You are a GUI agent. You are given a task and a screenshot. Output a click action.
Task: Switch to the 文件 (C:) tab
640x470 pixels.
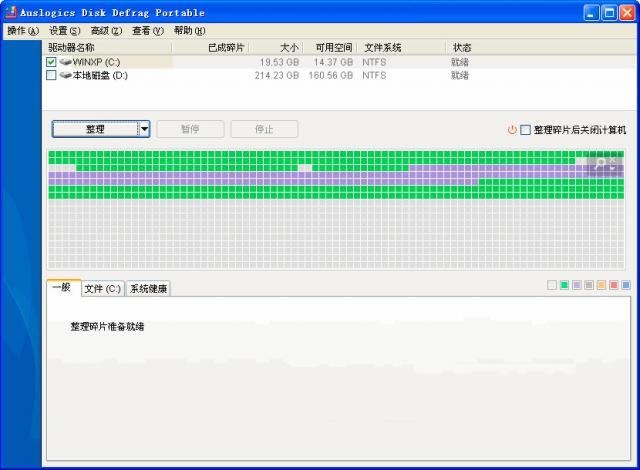(x=103, y=288)
